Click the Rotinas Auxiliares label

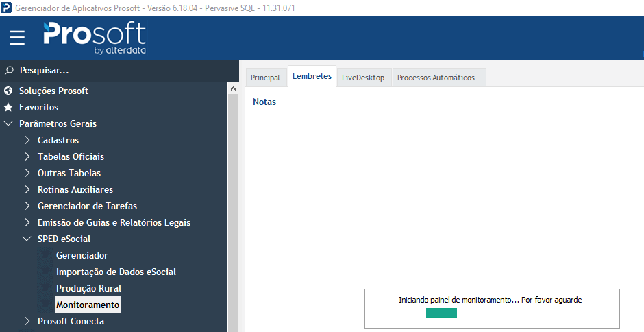coord(75,189)
